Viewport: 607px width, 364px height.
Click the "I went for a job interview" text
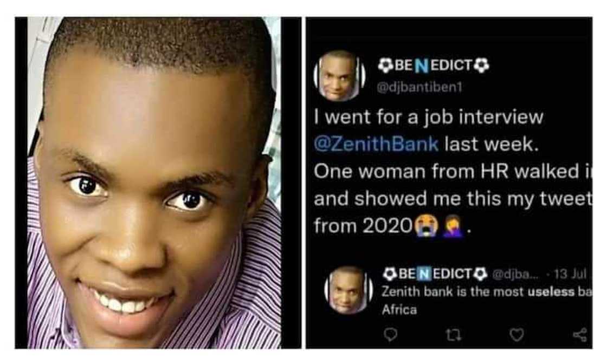click(428, 118)
